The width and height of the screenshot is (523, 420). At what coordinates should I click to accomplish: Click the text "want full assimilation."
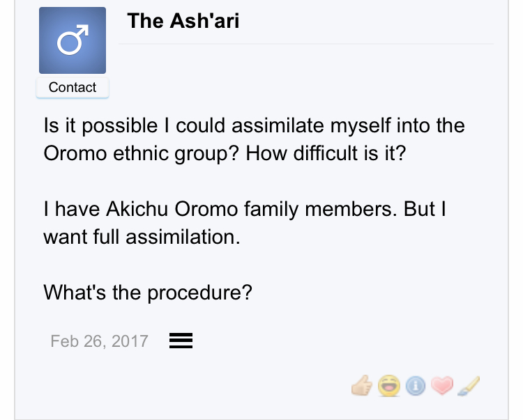point(142,237)
